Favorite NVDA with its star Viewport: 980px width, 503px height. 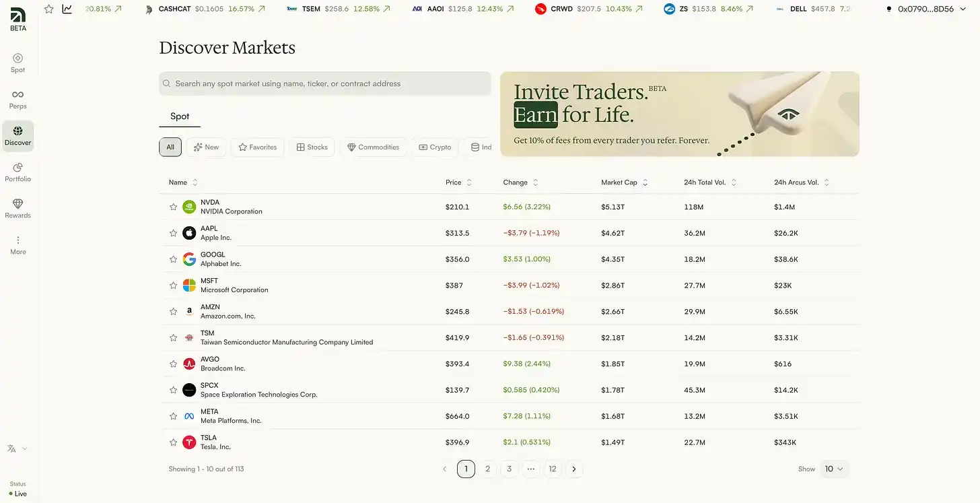pyautogui.click(x=173, y=207)
